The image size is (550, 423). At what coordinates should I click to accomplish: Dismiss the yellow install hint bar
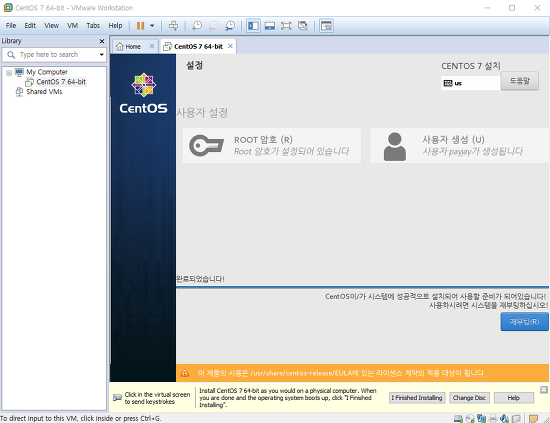[544, 390]
